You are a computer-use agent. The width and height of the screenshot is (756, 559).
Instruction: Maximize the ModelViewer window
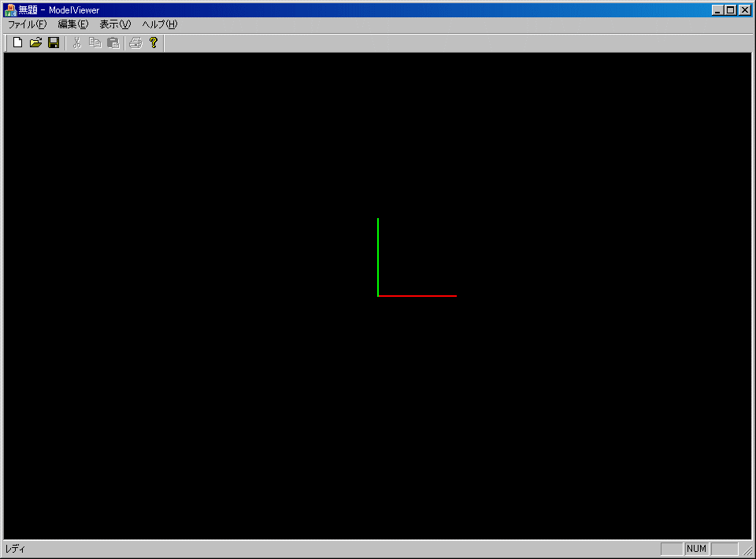point(731,9)
